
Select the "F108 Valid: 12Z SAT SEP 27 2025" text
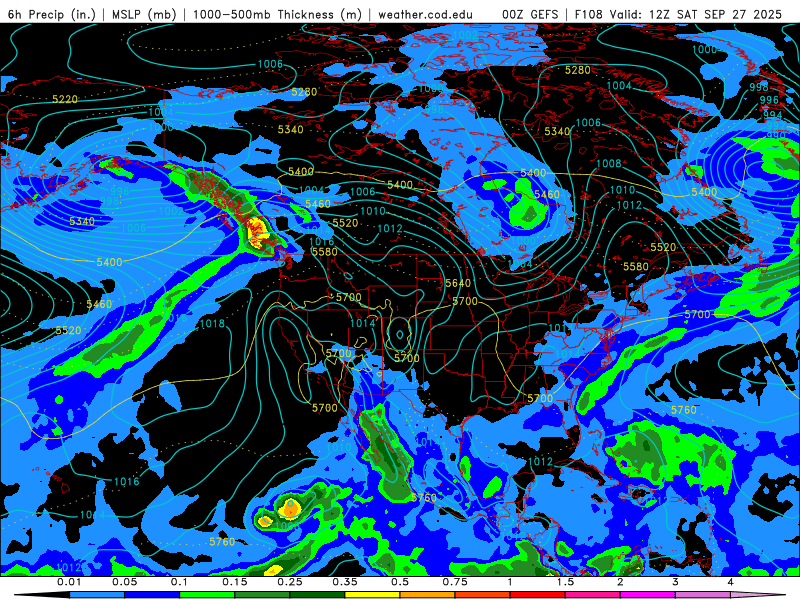tap(678, 14)
